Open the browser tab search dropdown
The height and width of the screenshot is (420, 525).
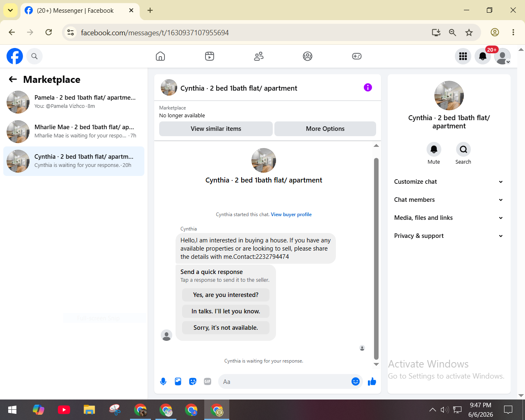(x=10, y=10)
